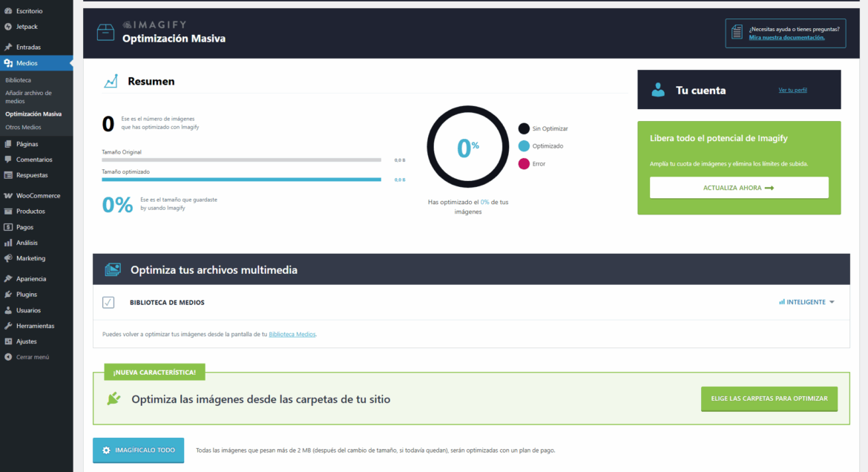Viewport: 868px width, 472px height.
Task: Open Otros Medios submenu item
Action: (23, 128)
